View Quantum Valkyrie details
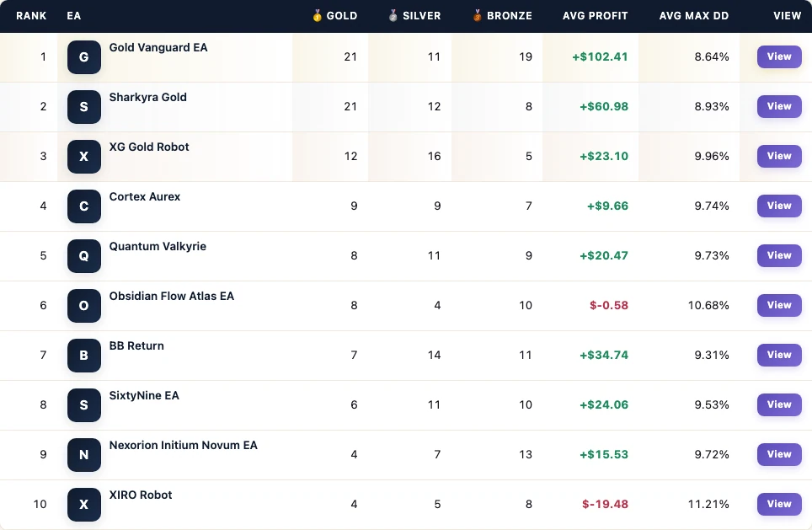 click(x=779, y=255)
